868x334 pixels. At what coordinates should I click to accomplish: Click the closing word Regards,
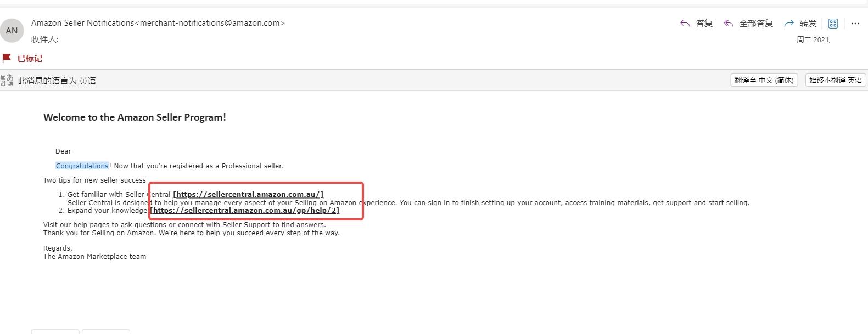pyautogui.click(x=58, y=248)
